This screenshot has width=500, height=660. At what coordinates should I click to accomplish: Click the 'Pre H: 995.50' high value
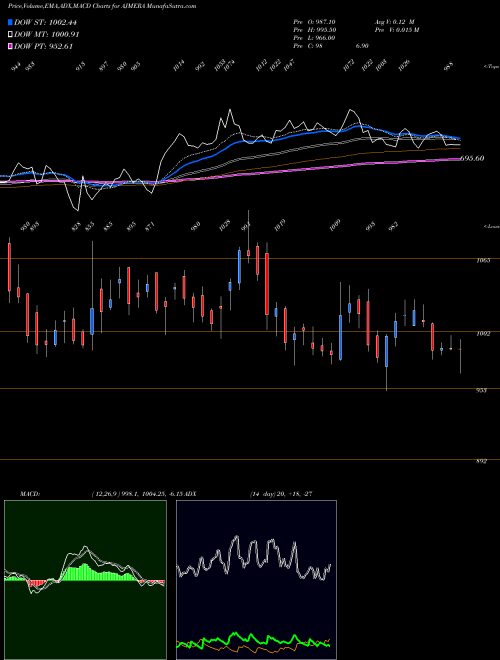point(314,30)
